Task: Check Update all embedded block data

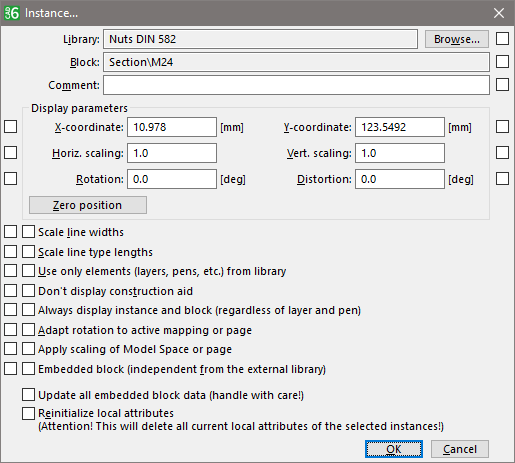Action: pyautogui.click(x=28, y=395)
